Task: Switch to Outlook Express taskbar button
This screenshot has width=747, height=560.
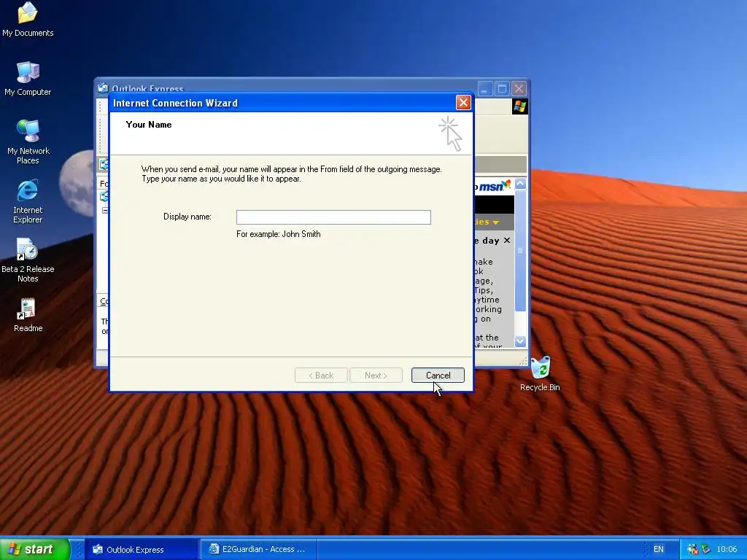Action: (x=142, y=550)
